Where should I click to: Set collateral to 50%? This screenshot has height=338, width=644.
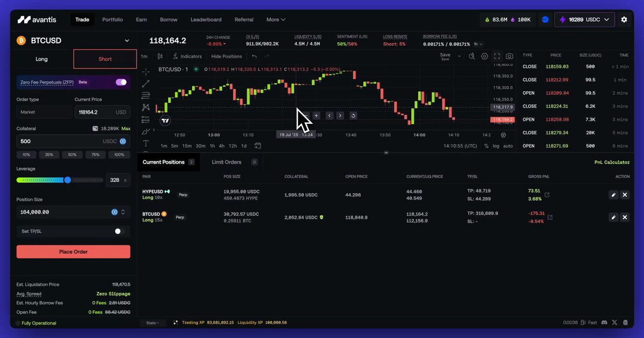[73, 155]
